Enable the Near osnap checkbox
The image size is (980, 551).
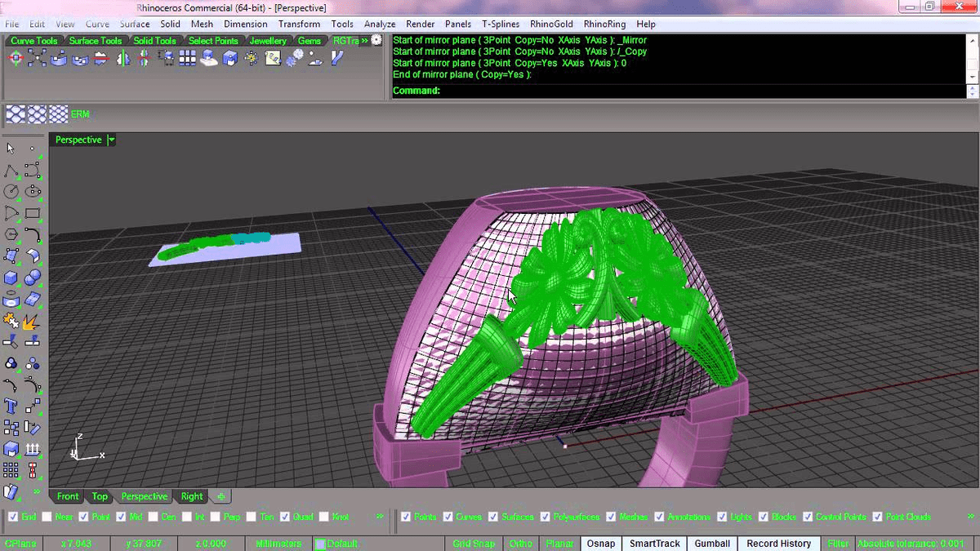(x=47, y=517)
